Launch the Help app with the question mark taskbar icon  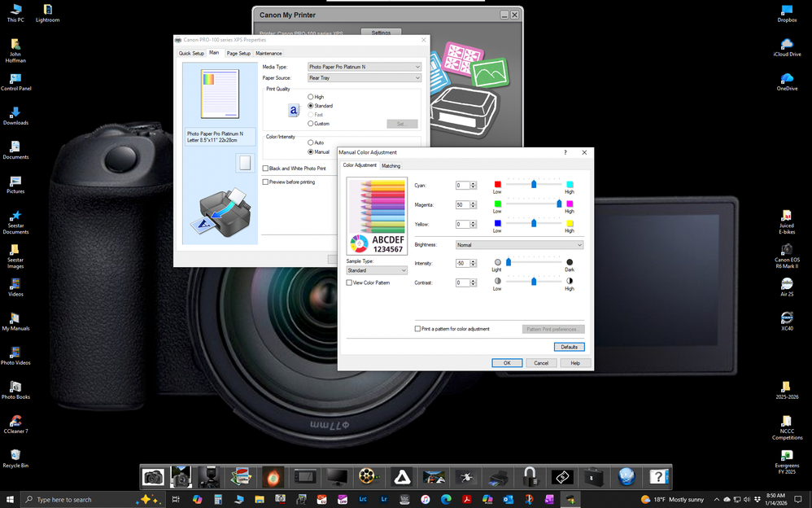click(x=657, y=478)
